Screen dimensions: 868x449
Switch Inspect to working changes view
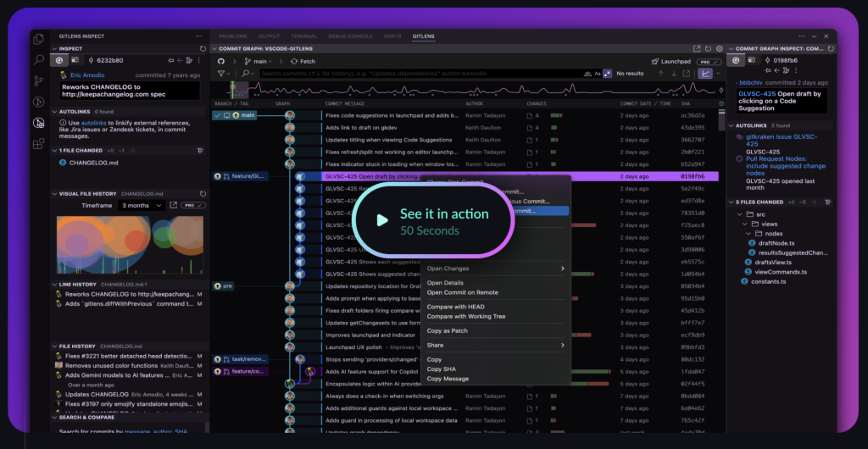click(75, 60)
